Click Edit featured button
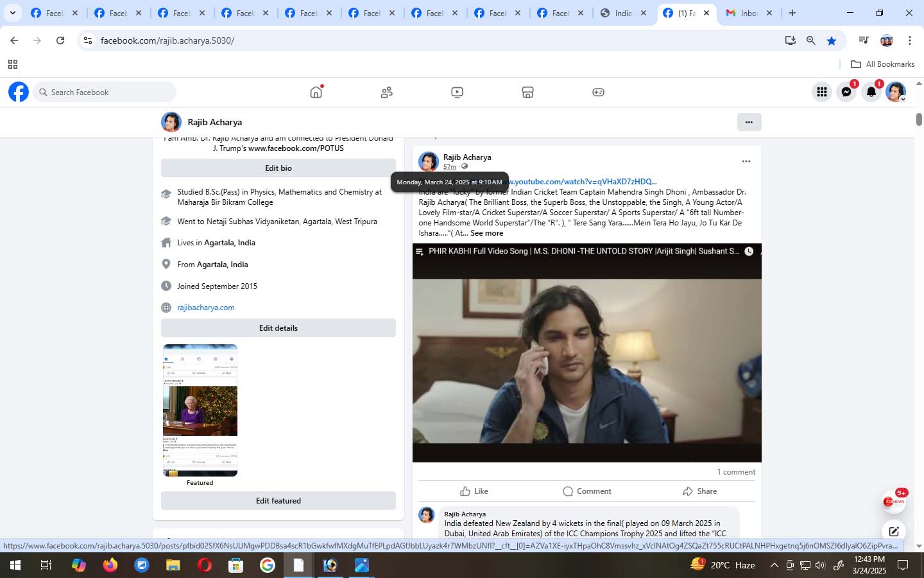The image size is (924, 578). click(278, 501)
